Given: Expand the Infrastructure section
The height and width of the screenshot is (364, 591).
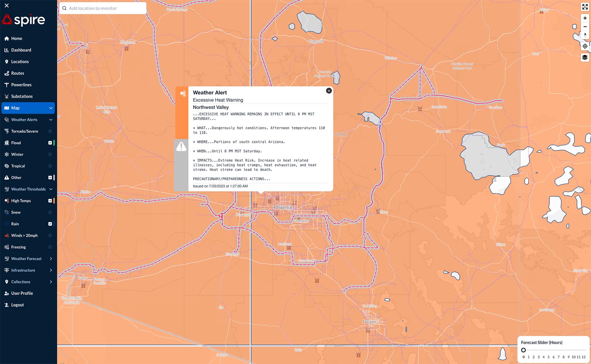Looking at the screenshot, I should point(51,270).
